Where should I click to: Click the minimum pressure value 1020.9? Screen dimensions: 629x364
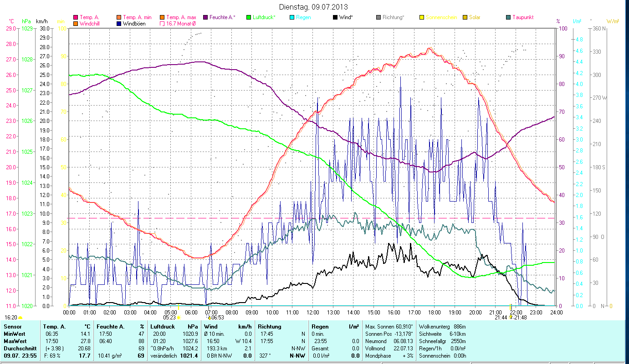click(190, 334)
